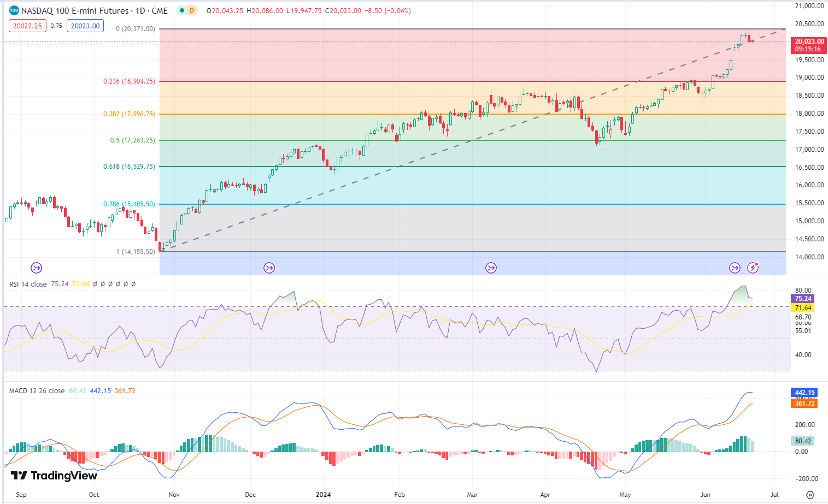Click the orange D delayed-data badge
This screenshot has width=828, height=504.
[191, 10]
